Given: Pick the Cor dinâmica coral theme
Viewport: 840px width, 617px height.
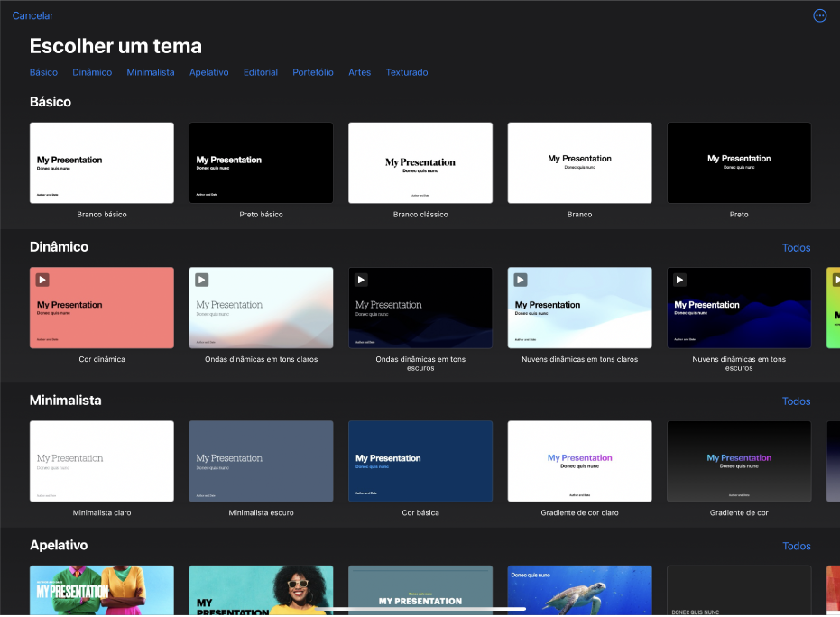Looking at the screenshot, I should point(102,308).
